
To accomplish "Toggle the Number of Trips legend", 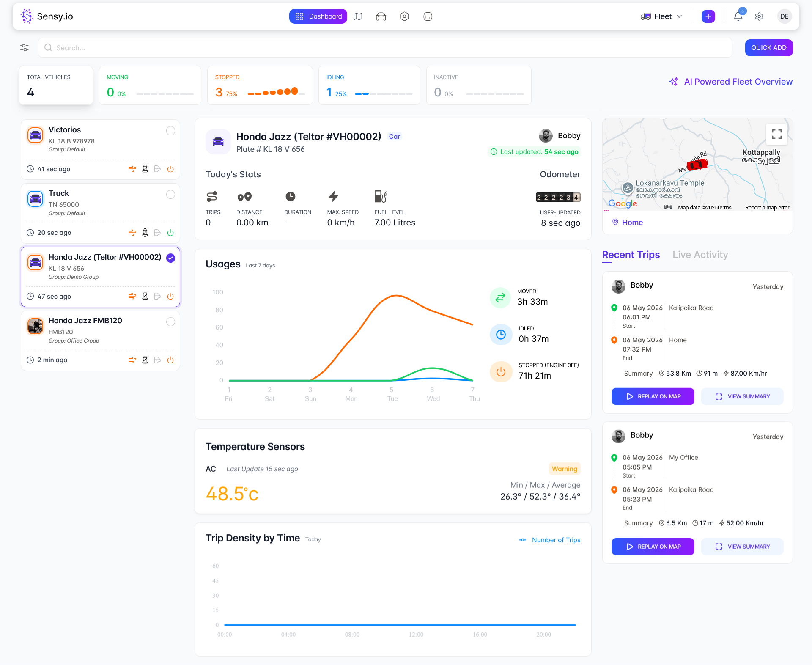I will click(550, 540).
